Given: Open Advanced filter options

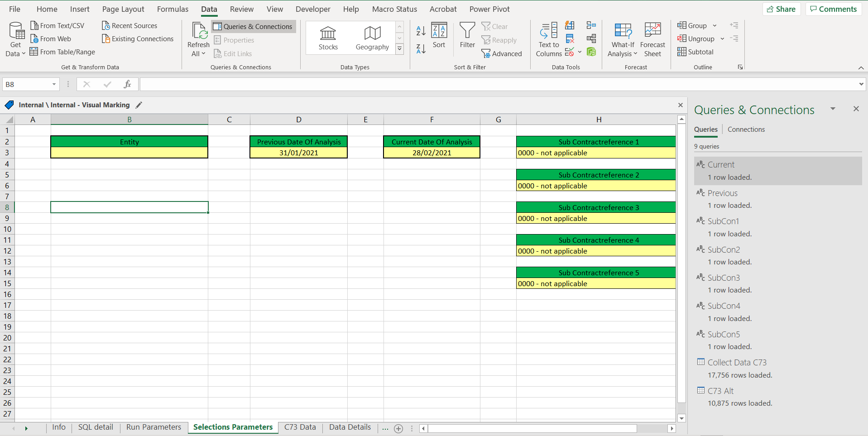Looking at the screenshot, I should (x=502, y=54).
